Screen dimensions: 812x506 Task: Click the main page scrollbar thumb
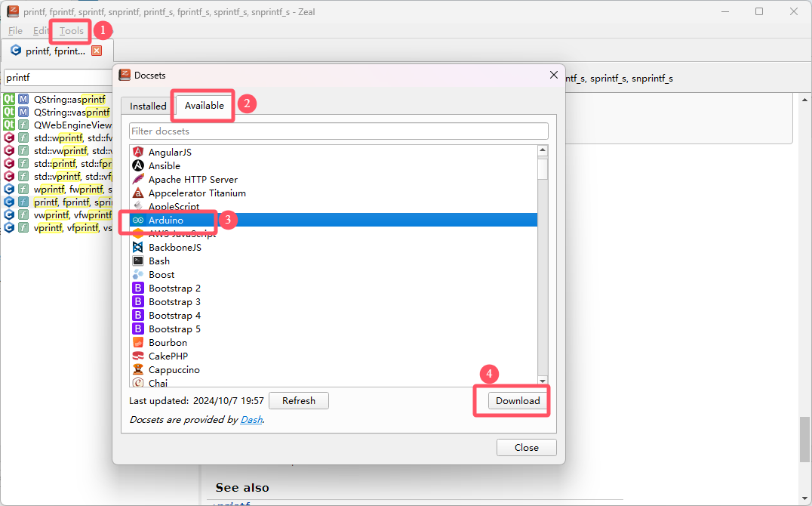point(804,439)
